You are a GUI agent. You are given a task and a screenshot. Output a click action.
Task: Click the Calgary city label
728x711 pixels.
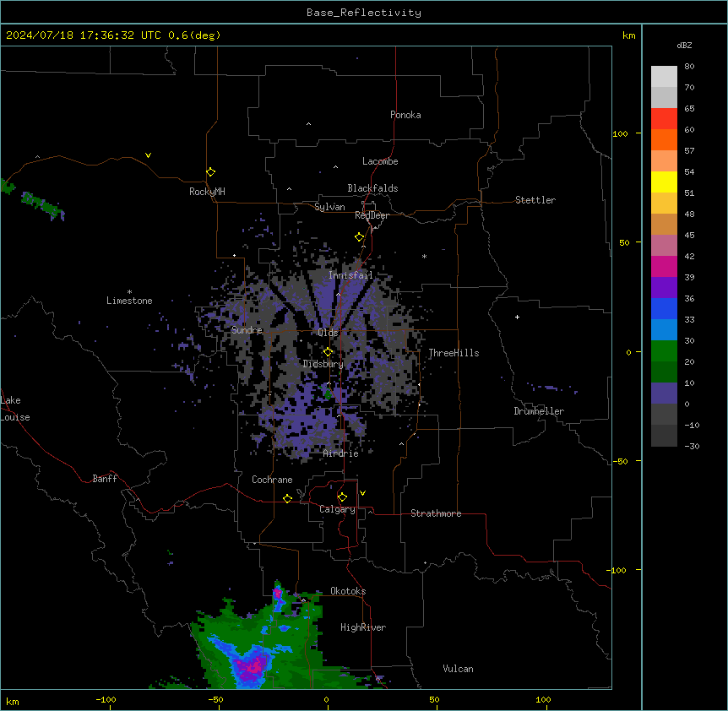click(338, 509)
